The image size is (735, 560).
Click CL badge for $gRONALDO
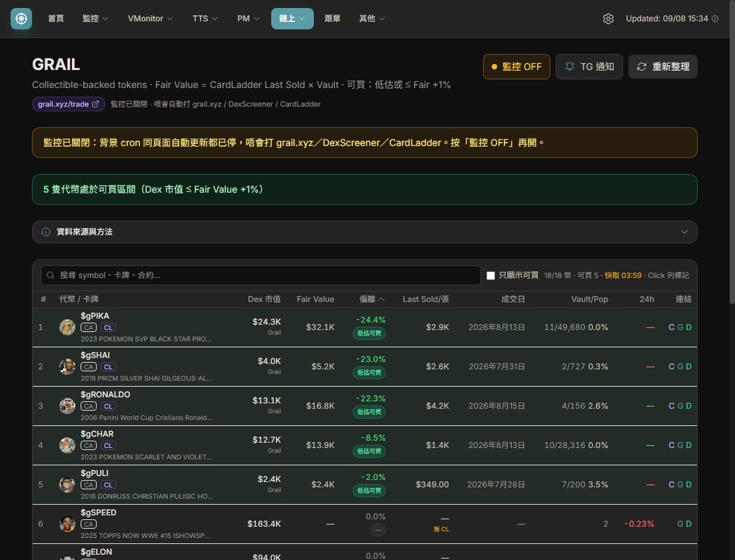108,406
